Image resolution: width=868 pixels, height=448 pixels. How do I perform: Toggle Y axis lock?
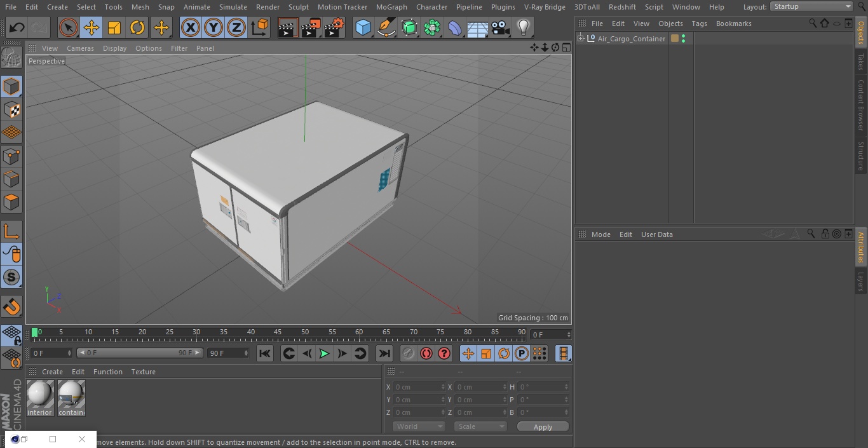coord(214,27)
